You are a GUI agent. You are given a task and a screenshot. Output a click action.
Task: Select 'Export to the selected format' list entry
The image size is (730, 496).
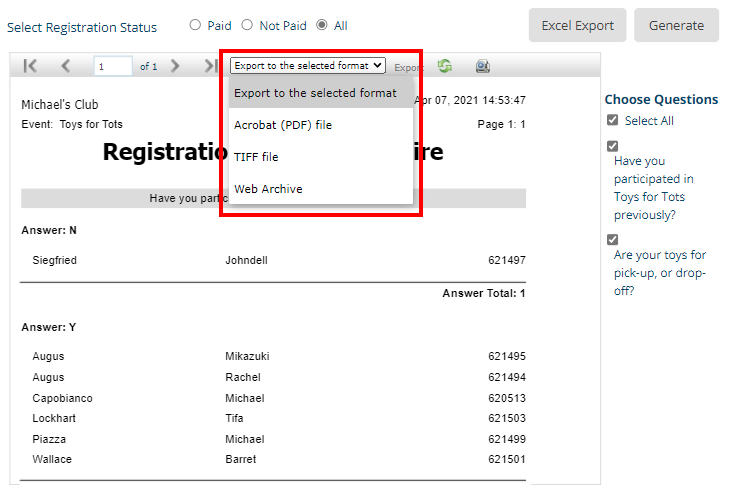tap(315, 93)
